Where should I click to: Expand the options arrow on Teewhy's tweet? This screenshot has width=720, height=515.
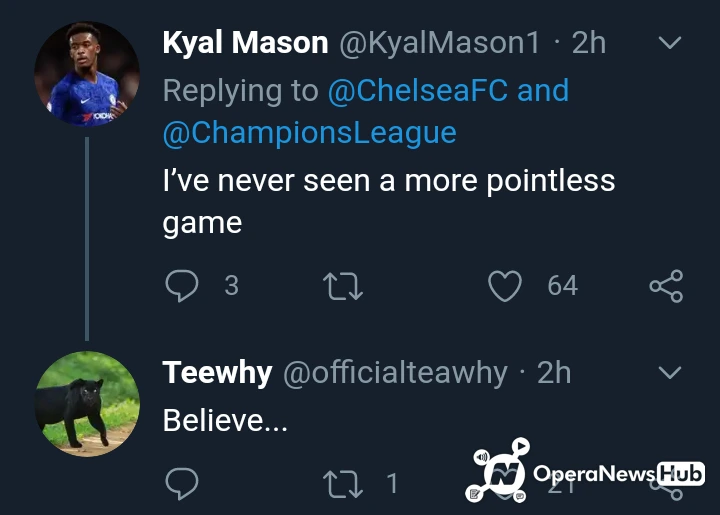[669, 373]
